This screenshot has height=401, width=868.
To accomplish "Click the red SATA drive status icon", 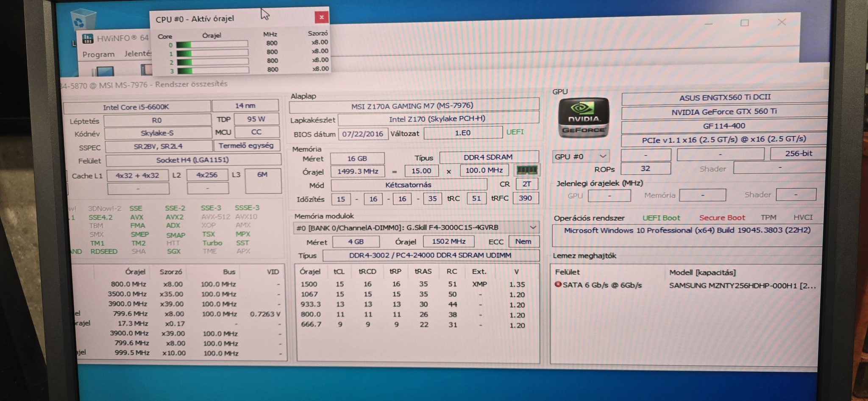I will coord(558,284).
